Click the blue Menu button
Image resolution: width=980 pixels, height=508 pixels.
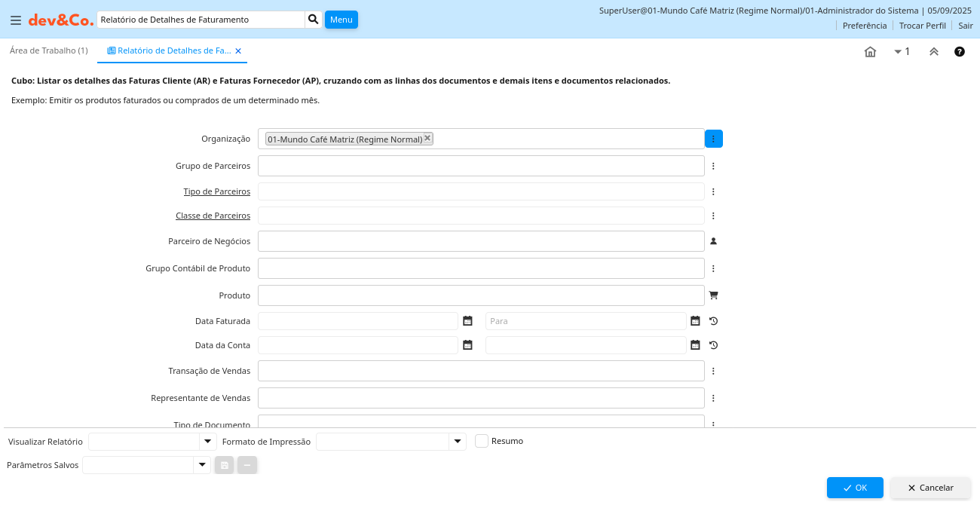[x=341, y=20]
